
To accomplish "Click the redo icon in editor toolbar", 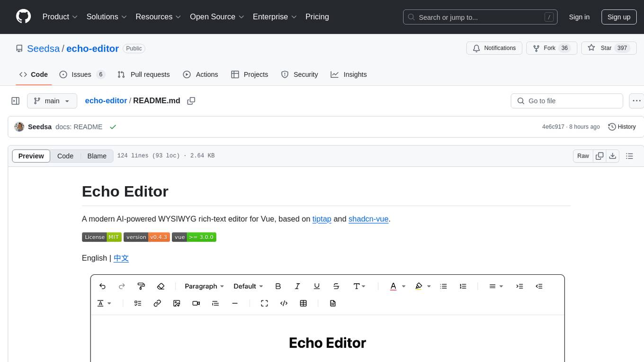I will click(x=122, y=286).
